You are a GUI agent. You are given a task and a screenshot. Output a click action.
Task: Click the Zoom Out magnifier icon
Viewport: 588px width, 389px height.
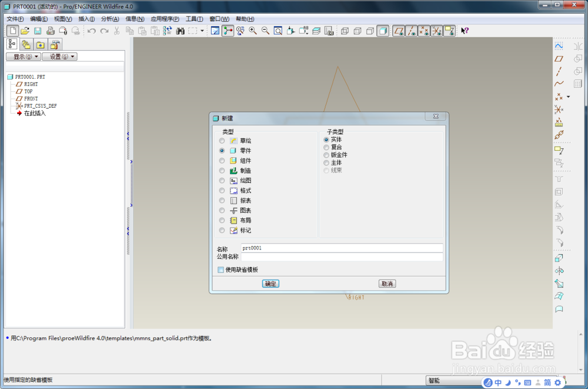coord(266,31)
